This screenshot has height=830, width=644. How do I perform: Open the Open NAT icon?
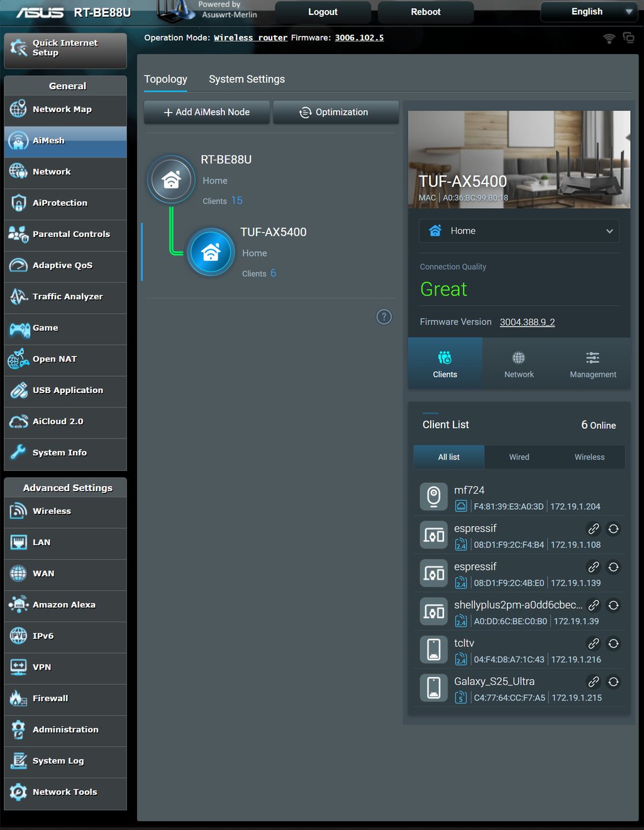[x=18, y=359]
